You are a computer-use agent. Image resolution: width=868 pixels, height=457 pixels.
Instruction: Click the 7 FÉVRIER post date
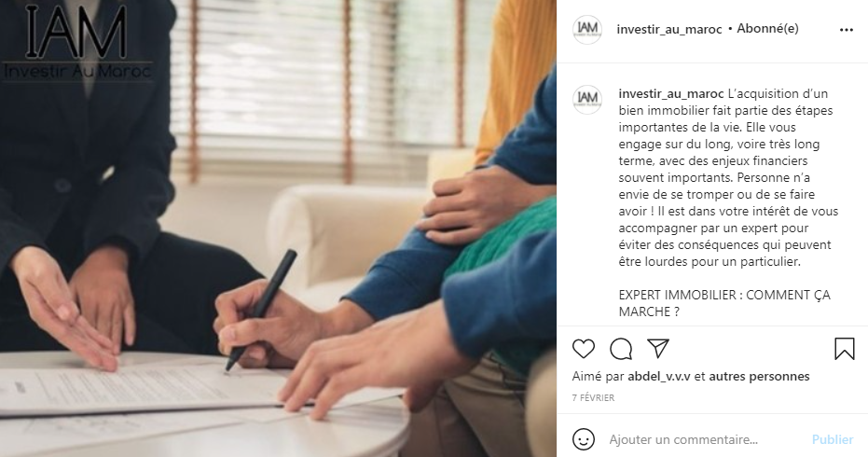(593, 397)
